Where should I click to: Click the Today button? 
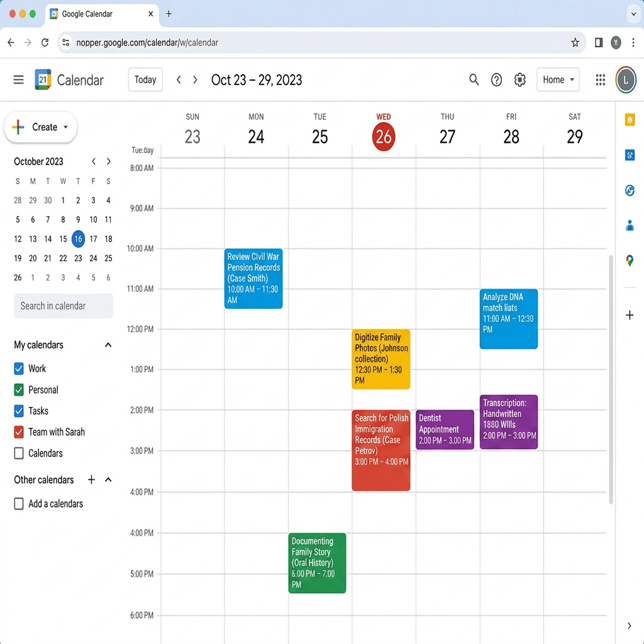coord(145,80)
